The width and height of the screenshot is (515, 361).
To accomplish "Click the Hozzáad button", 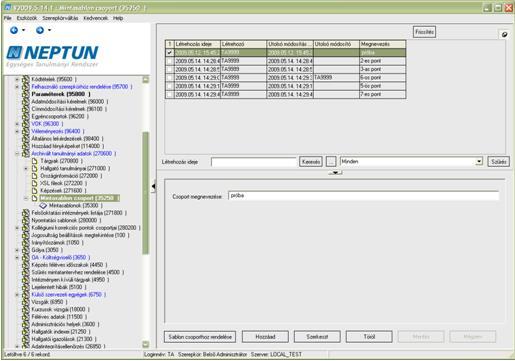I will click(265, 337).
